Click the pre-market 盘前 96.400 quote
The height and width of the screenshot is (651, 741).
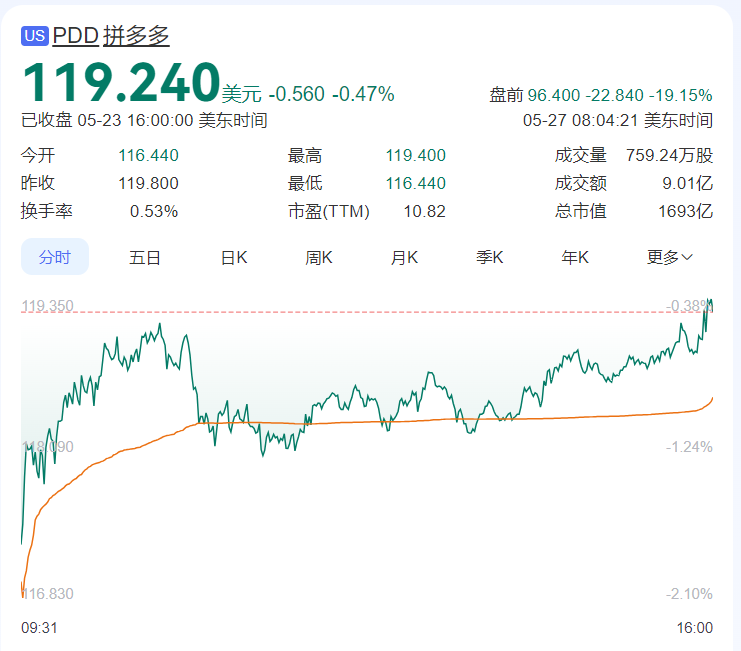coord(600,95)
